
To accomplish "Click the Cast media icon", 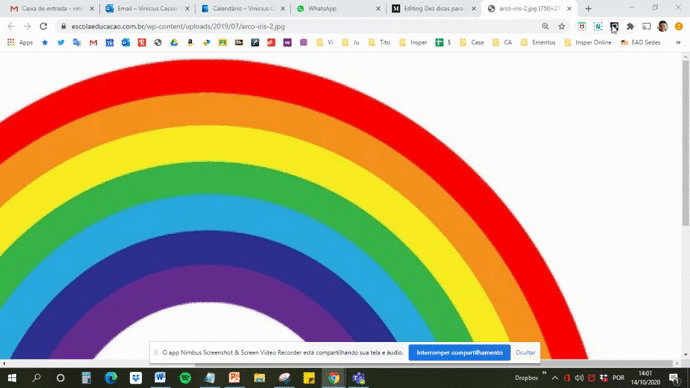I will click(646, 26).
